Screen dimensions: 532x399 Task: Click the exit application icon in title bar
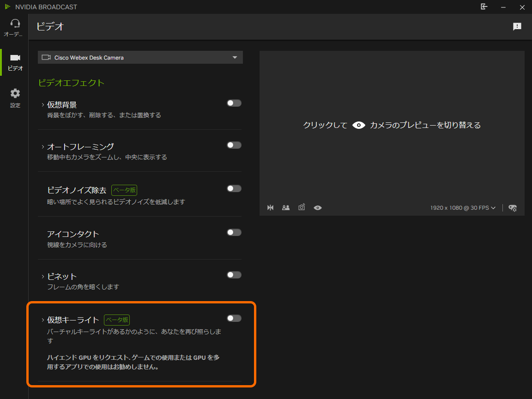click(484, 7)
